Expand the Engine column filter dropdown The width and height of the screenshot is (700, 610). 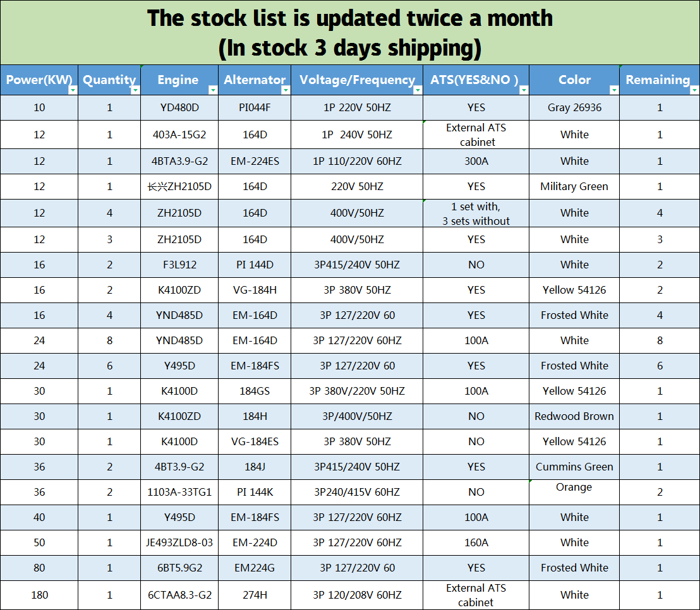(x=213, y=90)
